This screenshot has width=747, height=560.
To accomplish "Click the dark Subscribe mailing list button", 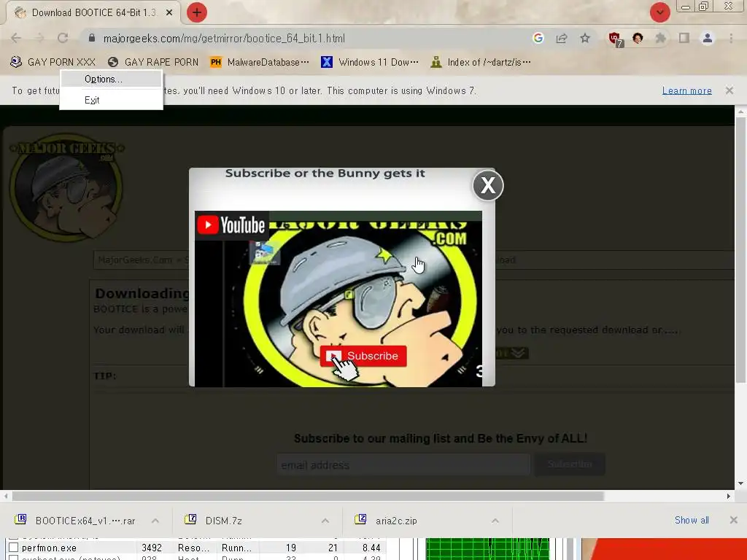I will click(x=570, y=464).
